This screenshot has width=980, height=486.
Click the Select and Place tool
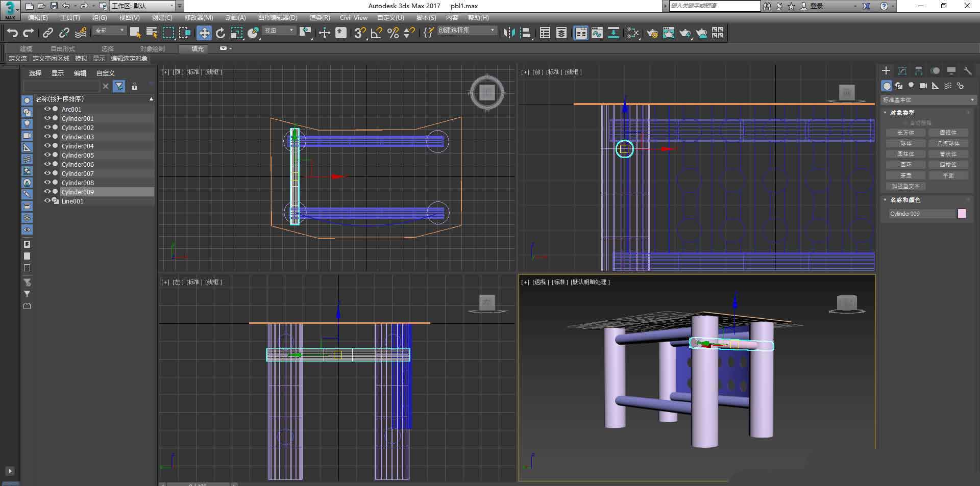[253, 33]
